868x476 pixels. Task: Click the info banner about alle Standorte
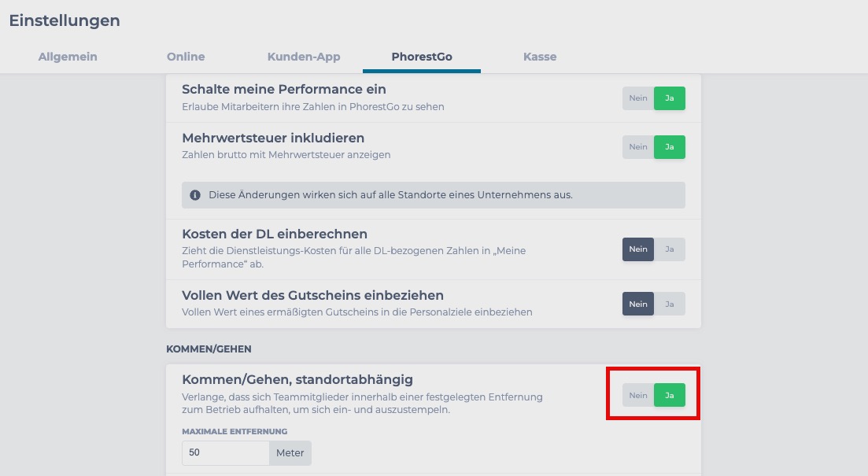434,195
